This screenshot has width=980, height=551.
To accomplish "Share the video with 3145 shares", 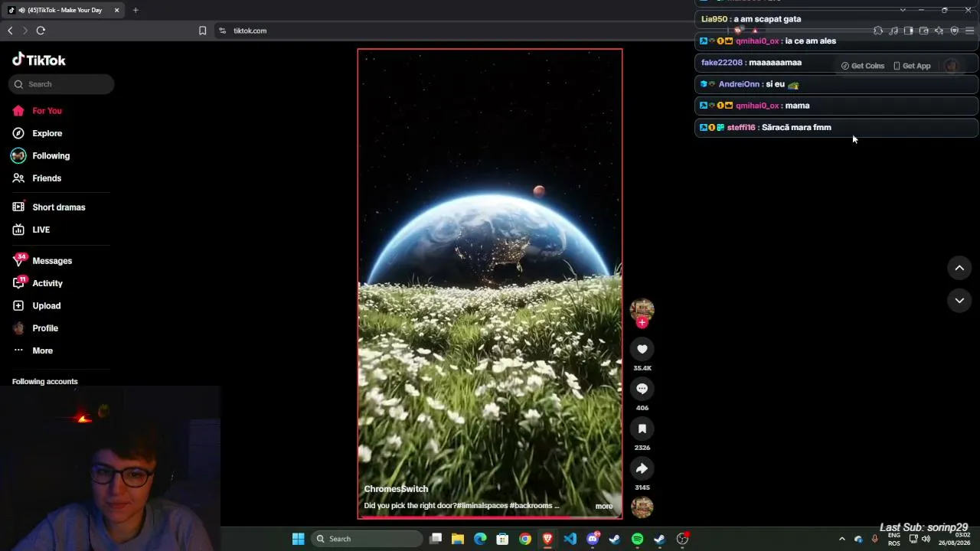I will [642, 468].
